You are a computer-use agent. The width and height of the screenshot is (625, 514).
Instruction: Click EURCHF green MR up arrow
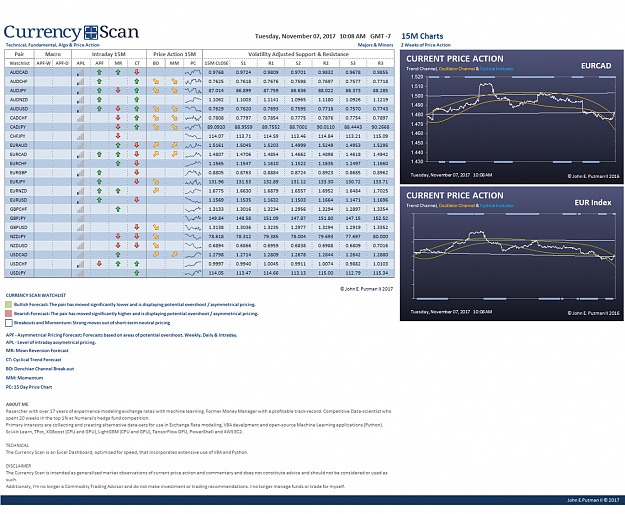(118, 163)
